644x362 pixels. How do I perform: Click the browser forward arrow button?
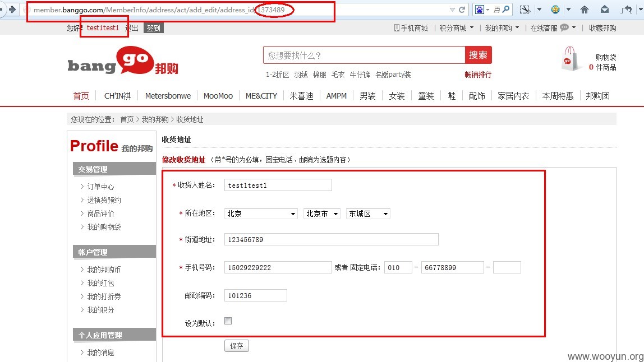pyautogui.click(x=12, y=9)
